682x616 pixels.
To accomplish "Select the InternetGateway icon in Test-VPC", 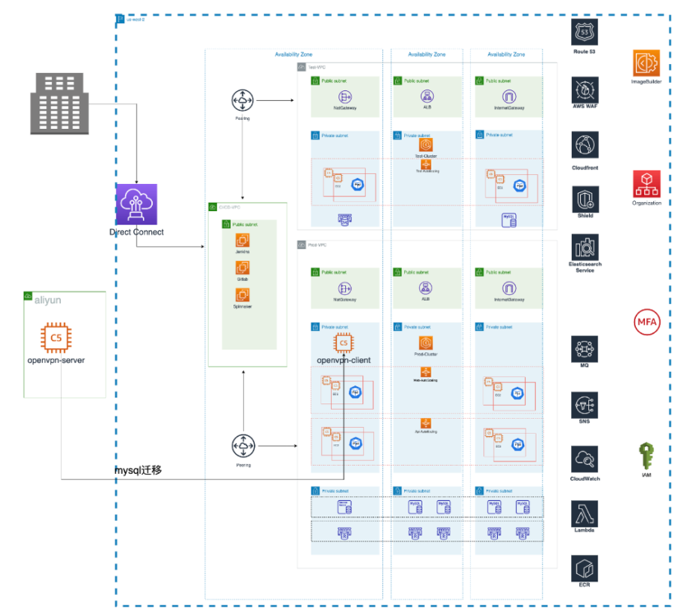I will pos(509,97).
